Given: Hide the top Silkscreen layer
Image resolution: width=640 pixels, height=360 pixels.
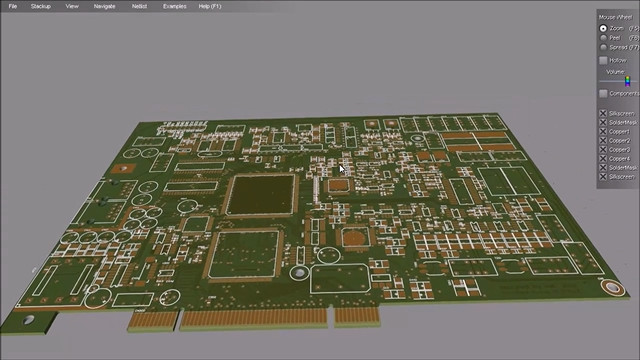Looking at the screenshot, I should [x=603, y=113].
